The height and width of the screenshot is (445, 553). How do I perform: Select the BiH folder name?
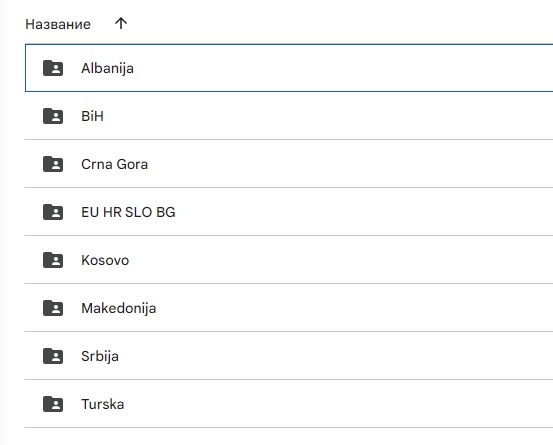click(x=92, y=116)
